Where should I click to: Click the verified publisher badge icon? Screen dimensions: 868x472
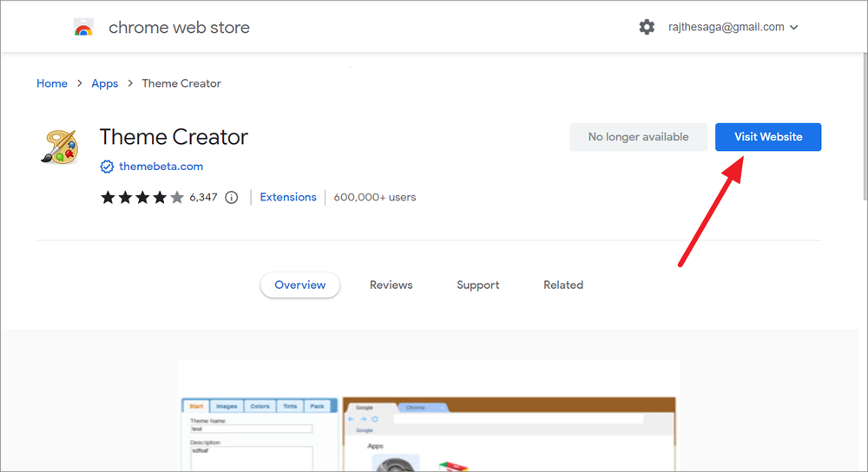(107, 167)
